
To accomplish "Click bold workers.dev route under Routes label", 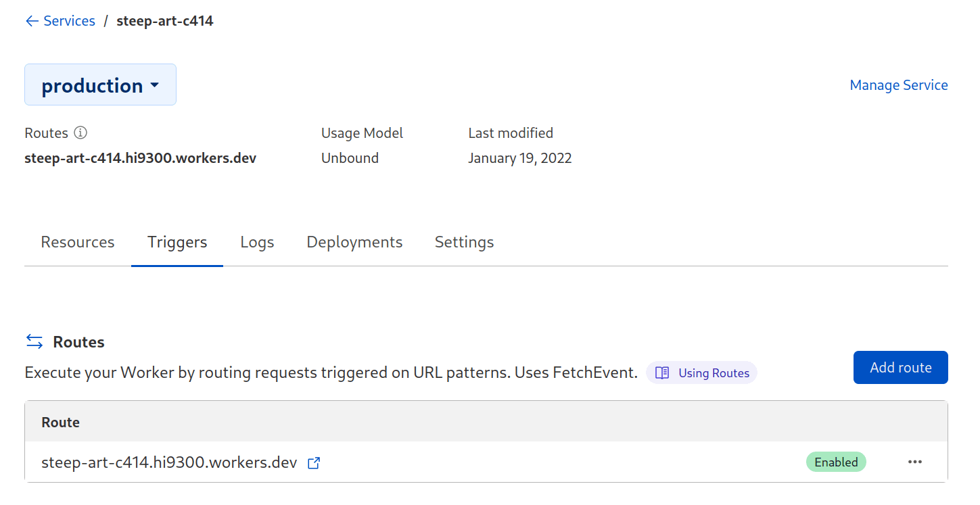I will tap(140, 158).
